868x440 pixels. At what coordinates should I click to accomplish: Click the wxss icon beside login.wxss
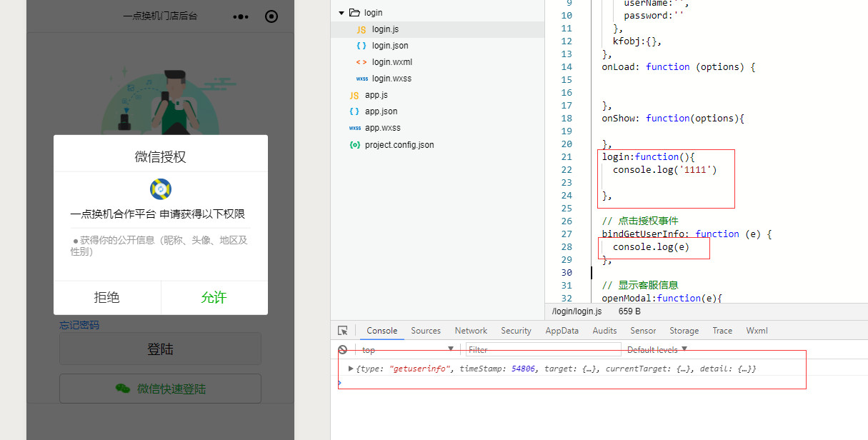pos(361,79)
